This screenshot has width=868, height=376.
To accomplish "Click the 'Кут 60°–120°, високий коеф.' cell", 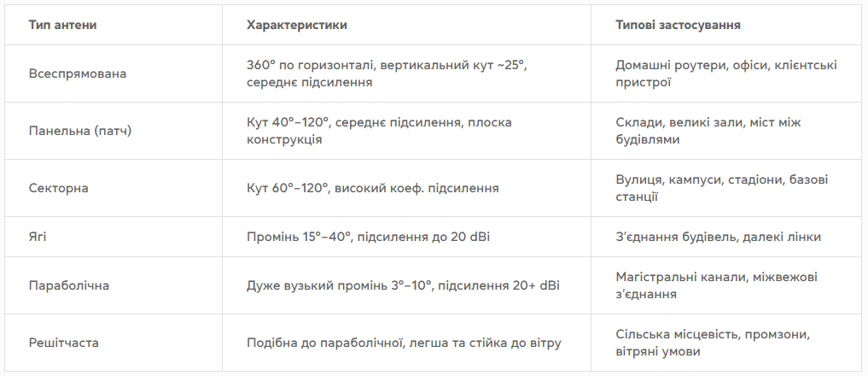I will [x=373, y=188].
